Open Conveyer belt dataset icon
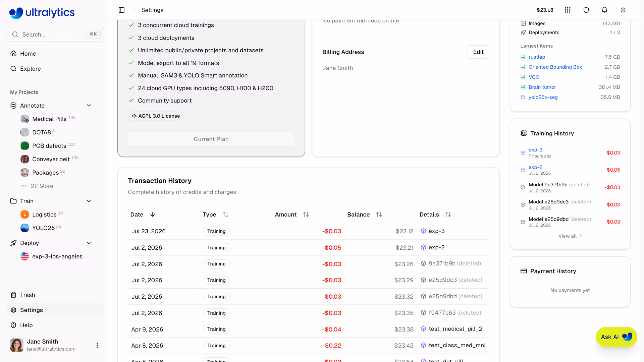This screenshot has width=644, height=362. (x=25, y=159)
